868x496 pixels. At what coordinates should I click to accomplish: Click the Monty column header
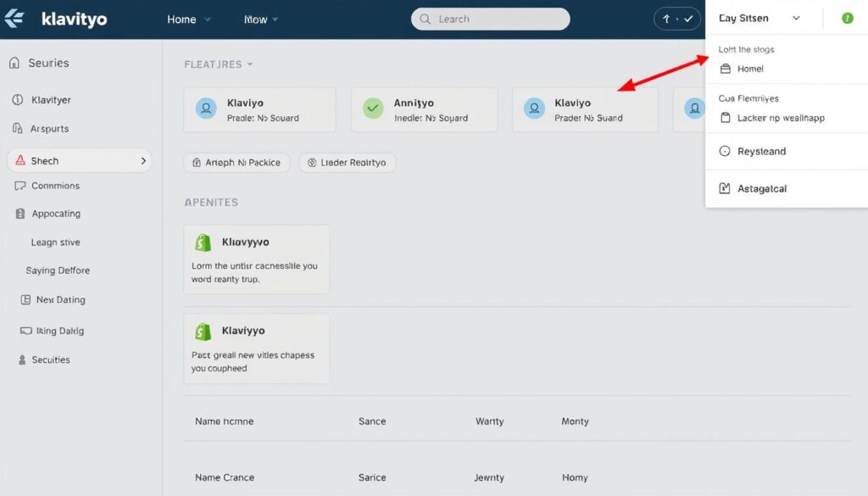pyautogui.click(x=576, y=421)
